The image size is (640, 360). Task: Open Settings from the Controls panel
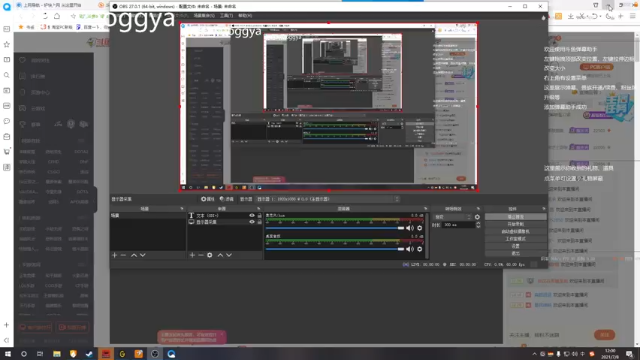click(516, 246)
